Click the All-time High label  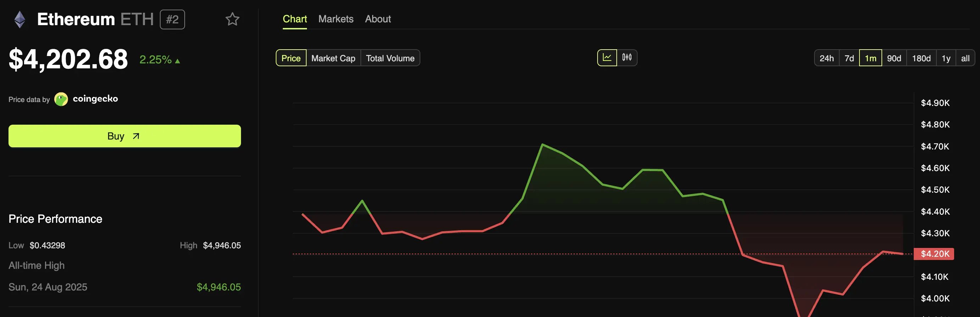tap(37, 266)
